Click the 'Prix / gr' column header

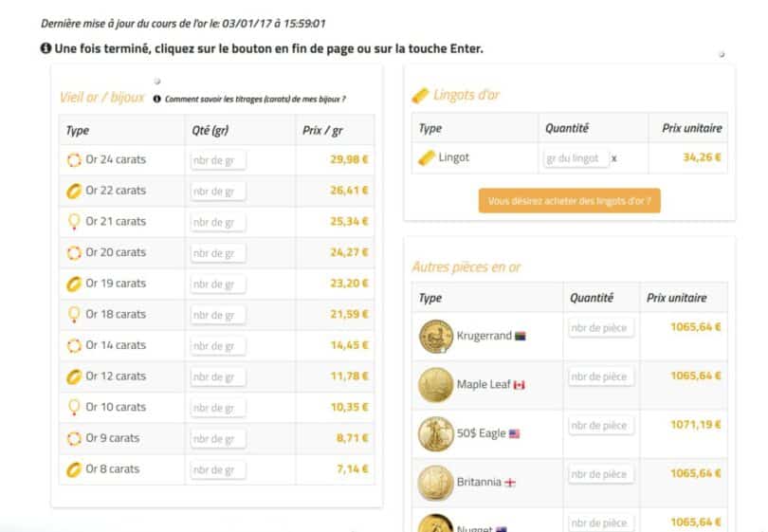tap(322, 130)
